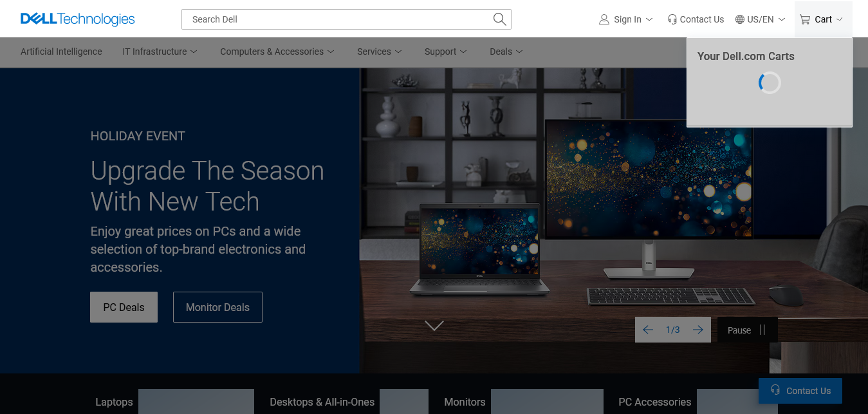Click the globe icon for US/EN

[740, 19]
